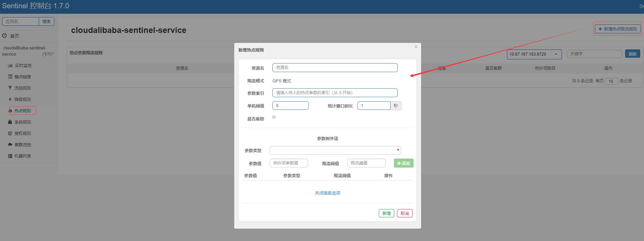The width and height of the screenshot is (644, 241).
Task: Click the QPS 模式 text
Action: [x=282, y=81]
